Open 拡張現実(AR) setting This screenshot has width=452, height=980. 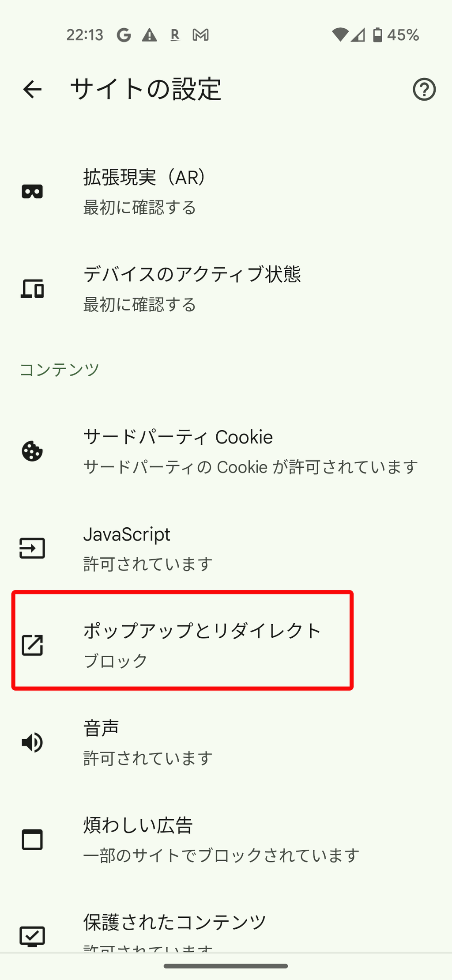(226, 192)
